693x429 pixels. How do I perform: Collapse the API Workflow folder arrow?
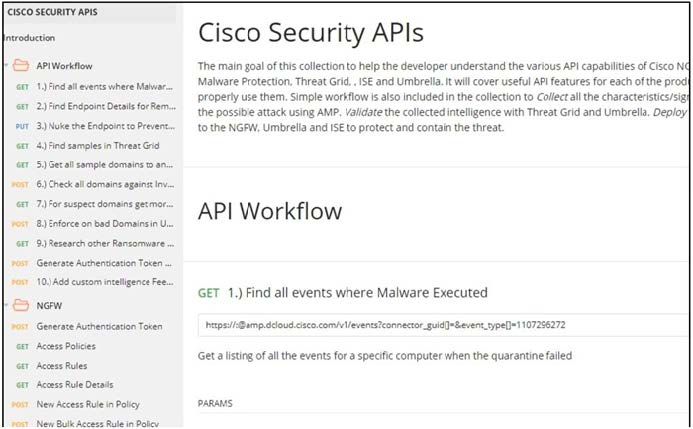(8, 67)
